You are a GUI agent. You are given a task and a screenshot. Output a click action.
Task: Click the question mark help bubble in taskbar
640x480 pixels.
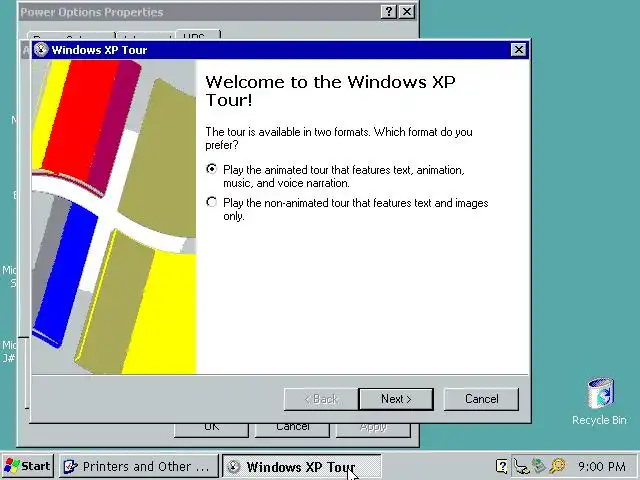pos(502,466)
